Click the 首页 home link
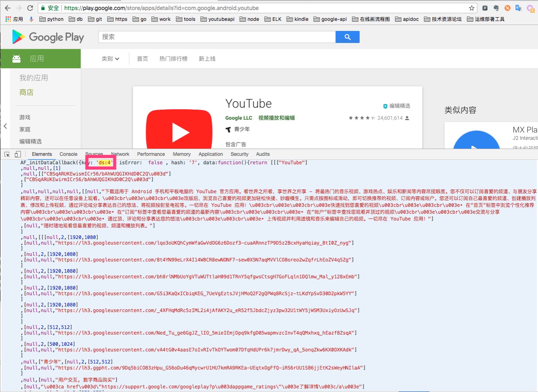Screen dimensions: 538x392 pos(143,59)
